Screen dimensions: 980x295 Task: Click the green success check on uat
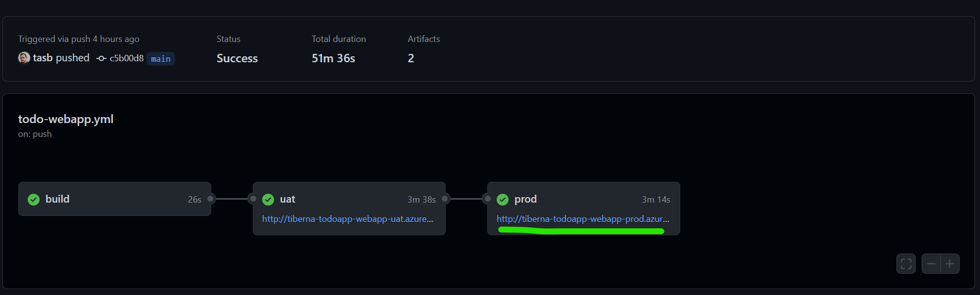point(268,199)
